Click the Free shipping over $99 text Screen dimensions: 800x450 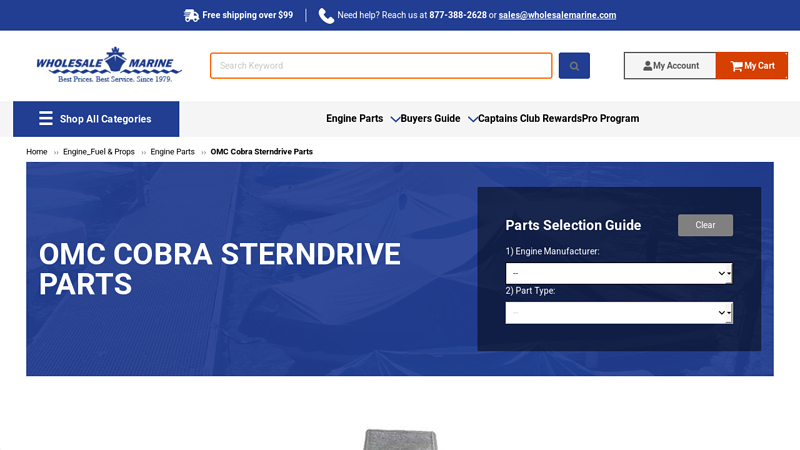(x=247, y=15)
